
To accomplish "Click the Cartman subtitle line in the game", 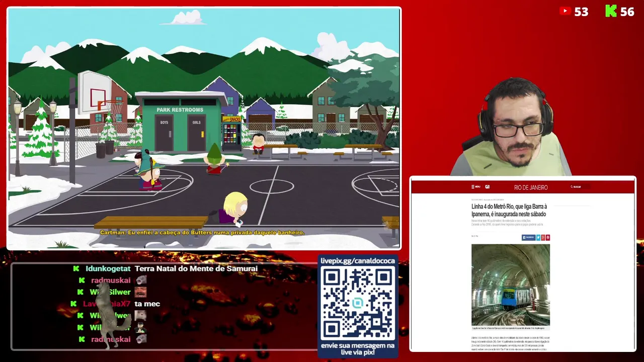I will point(202,233).
